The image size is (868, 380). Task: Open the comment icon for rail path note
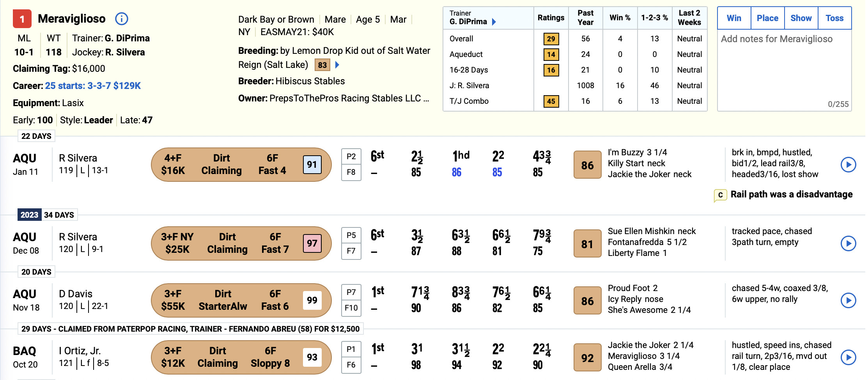pos(720,195)
